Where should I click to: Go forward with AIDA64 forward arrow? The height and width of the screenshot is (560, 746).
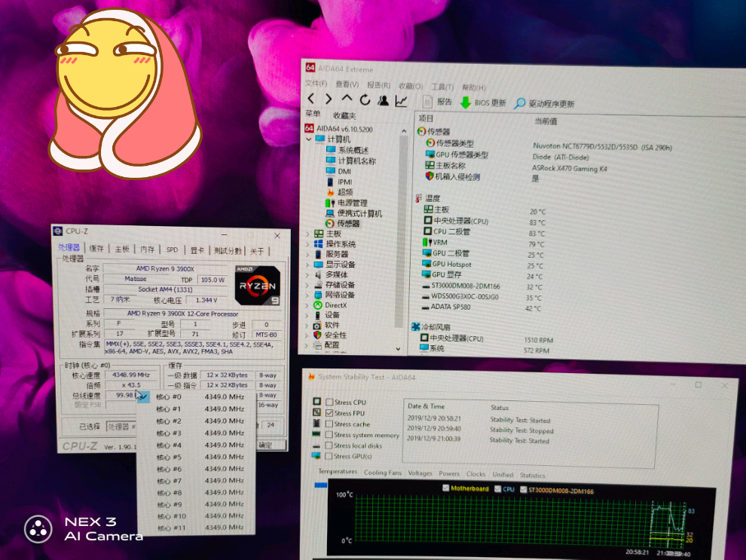(329, 99)
